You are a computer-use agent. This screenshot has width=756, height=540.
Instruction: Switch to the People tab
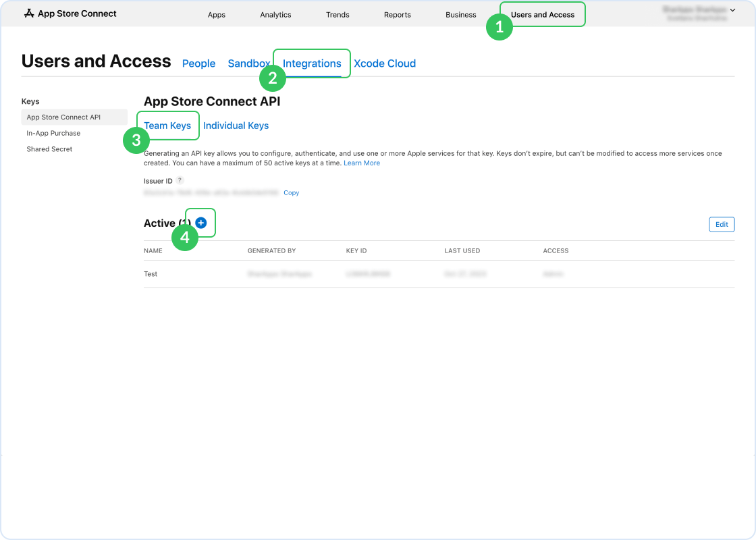(198, 63)
